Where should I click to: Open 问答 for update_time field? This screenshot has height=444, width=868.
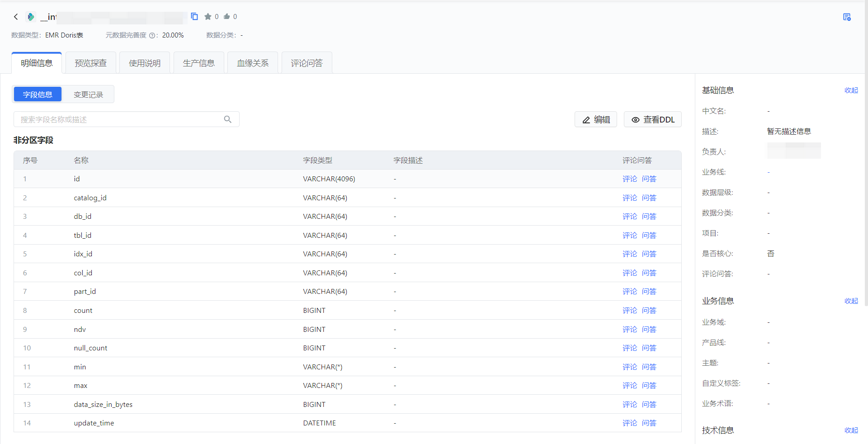[x=649, y=423]
